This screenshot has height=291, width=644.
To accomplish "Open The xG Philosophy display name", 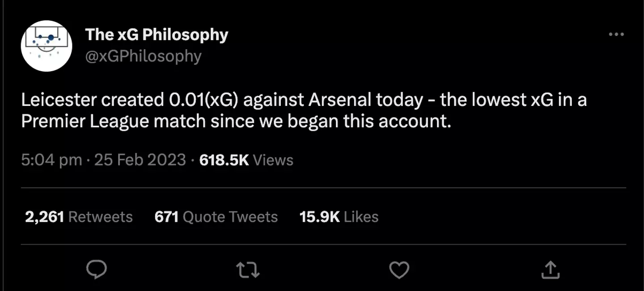I will click(157, 35).
